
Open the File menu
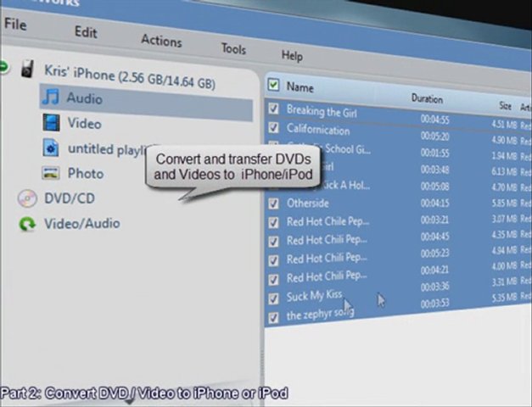pos(15,25)
